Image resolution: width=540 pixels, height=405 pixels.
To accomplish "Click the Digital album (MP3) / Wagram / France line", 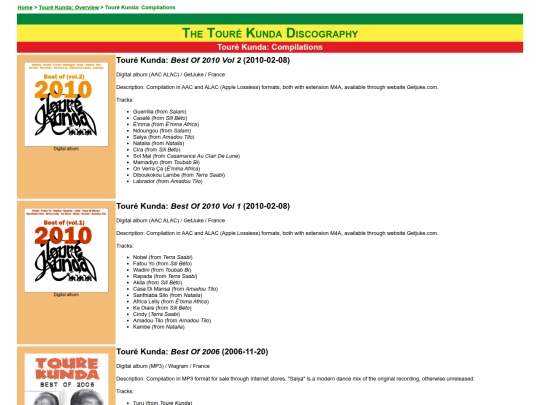I will pyautogui.click(x=163, y=366).
